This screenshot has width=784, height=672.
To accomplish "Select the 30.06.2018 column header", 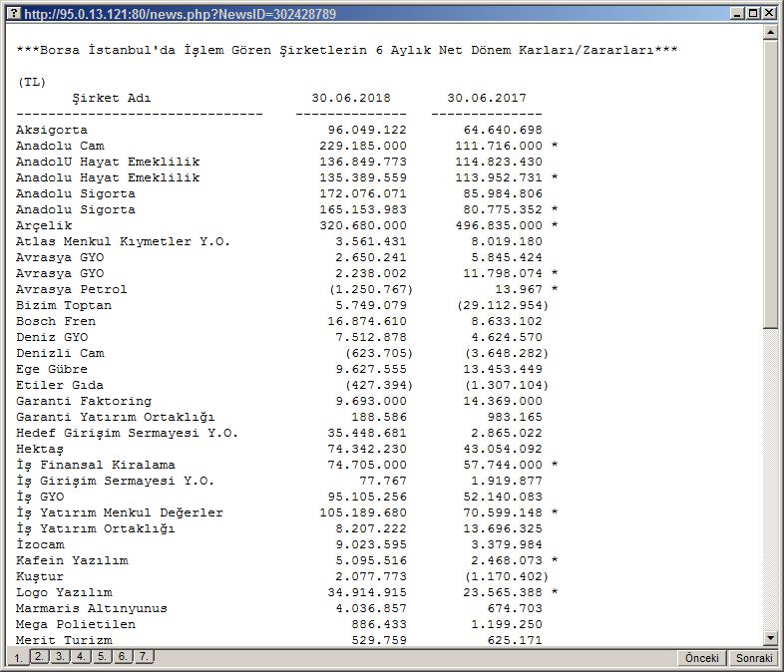I will [x=351, y=98].
